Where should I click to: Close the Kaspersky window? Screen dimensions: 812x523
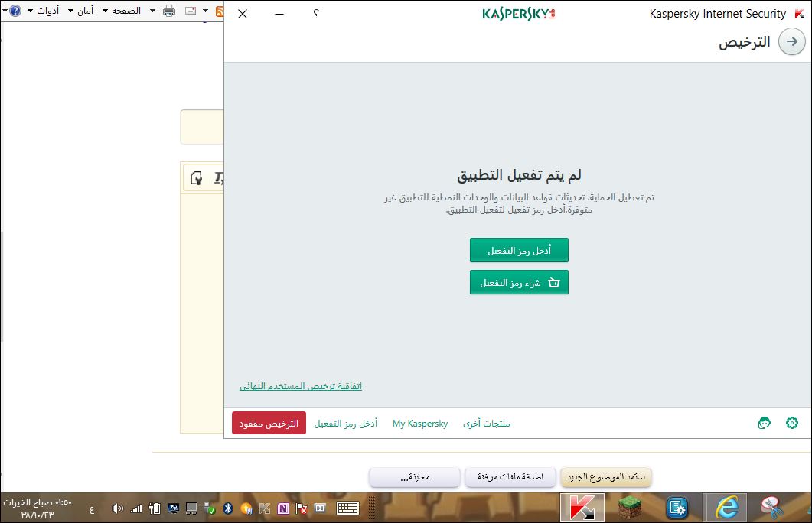point(243,14)
